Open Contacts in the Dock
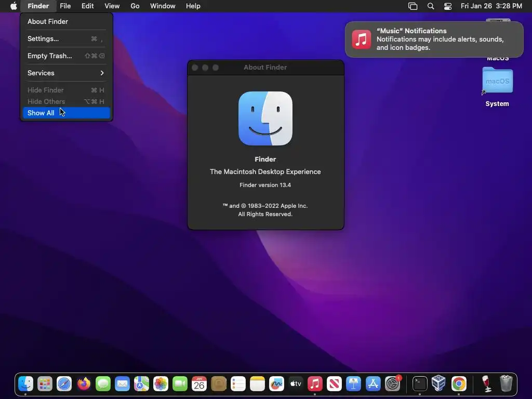This screenshot has width=532, height=399. pos(219,384)
